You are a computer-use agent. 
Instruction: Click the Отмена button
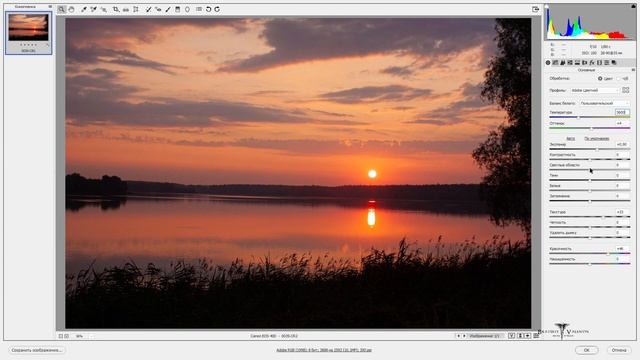(619, 350)
